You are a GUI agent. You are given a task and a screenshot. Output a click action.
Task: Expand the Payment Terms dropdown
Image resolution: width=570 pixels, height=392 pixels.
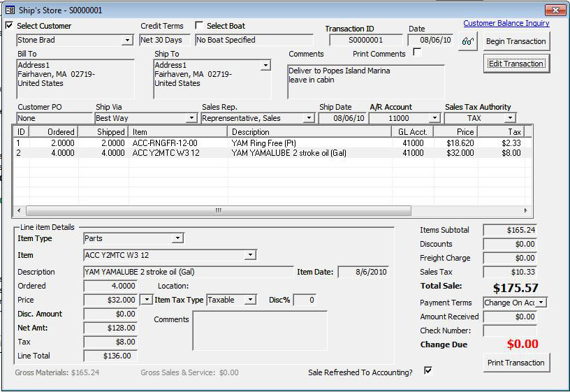pyautogui.click(x=541, y=303)
